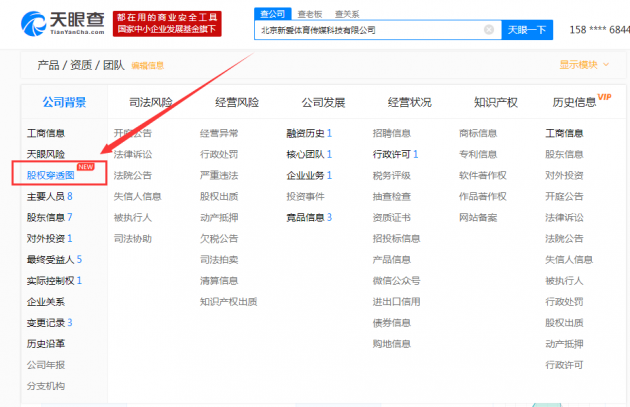Open the 天眼风险 item
Image resolution: width=630 pixels, height=407 pixels.
click(x=46, y=154)
